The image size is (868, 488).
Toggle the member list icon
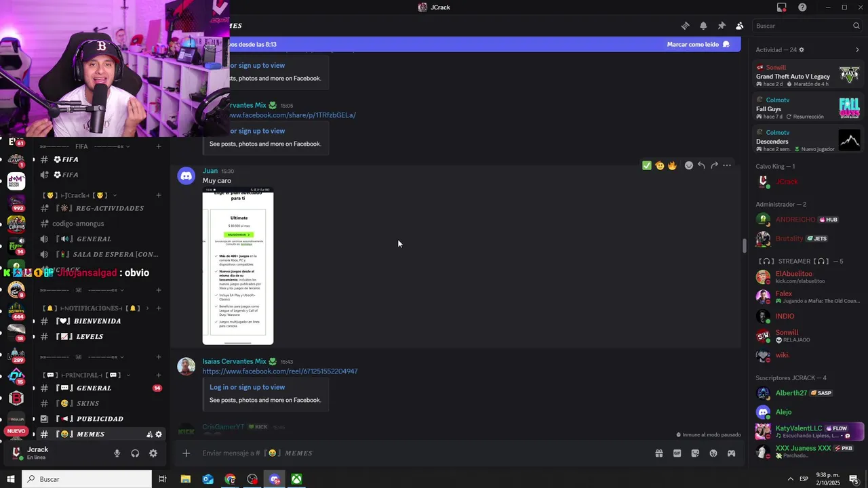[x=739, y=26]
